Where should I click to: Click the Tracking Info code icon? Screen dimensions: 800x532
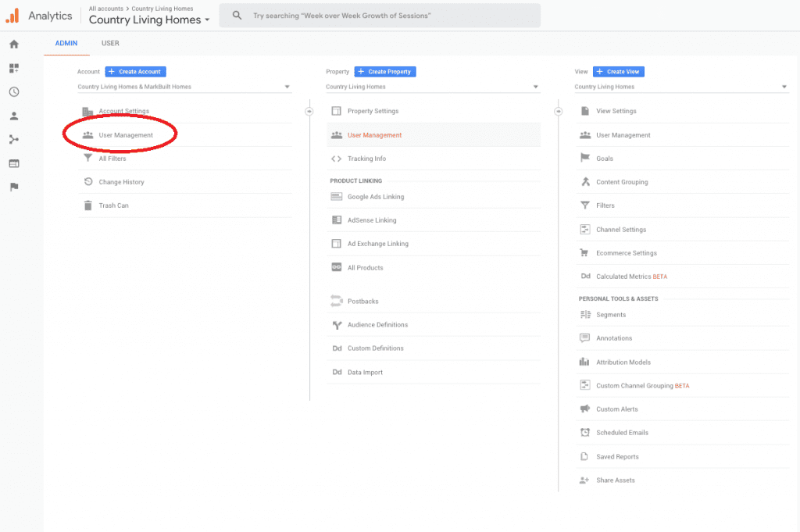[x=336, y=159]
